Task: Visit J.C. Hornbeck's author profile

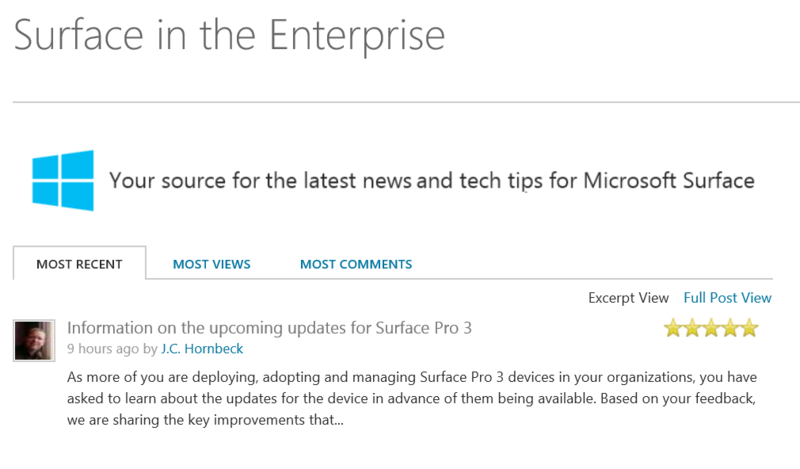Action: tap(201, 349)
